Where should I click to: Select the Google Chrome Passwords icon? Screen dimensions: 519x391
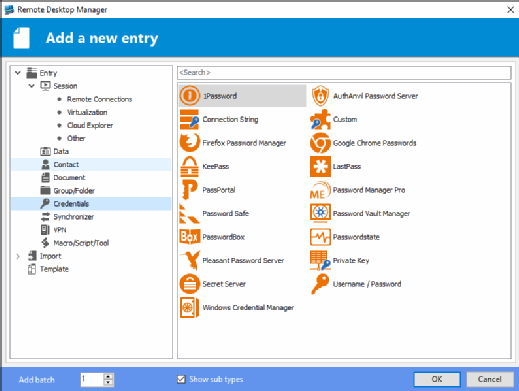click(320, 143)
